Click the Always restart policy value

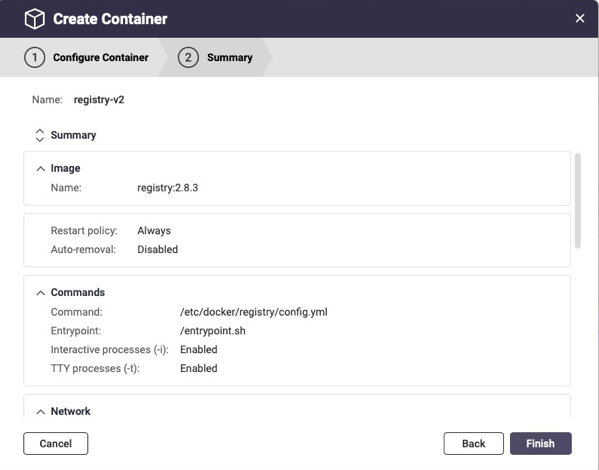[154, 230]
